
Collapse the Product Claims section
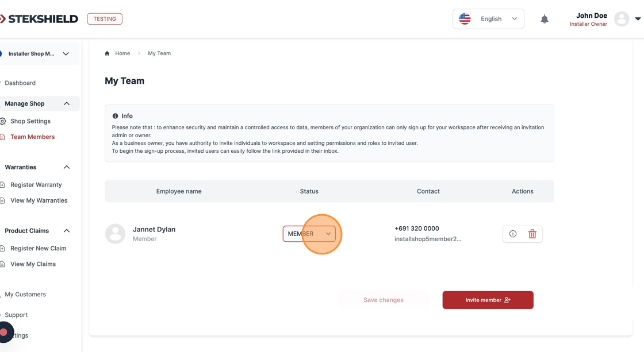pyautogui.click(x=67, y=231)
